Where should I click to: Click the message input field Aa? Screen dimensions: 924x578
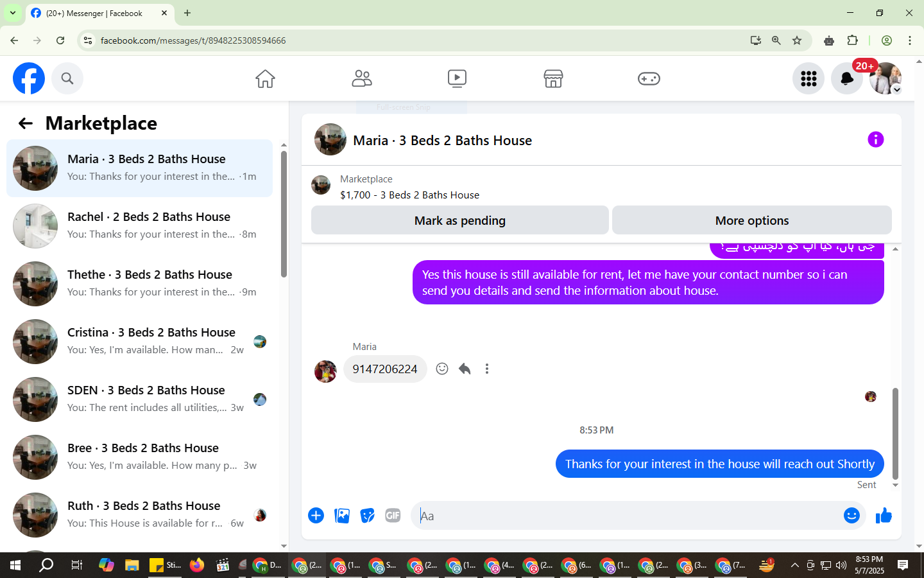coord(626,516)
